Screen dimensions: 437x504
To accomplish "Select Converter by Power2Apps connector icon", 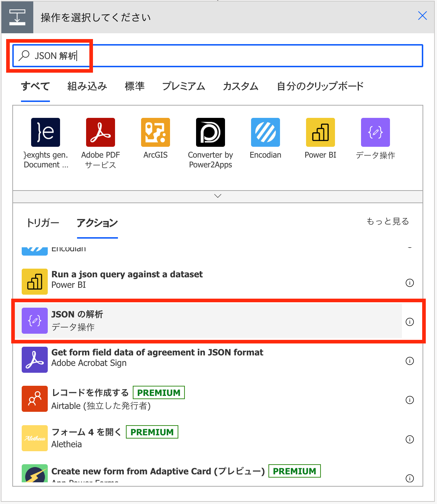I will tap(211, 132).
